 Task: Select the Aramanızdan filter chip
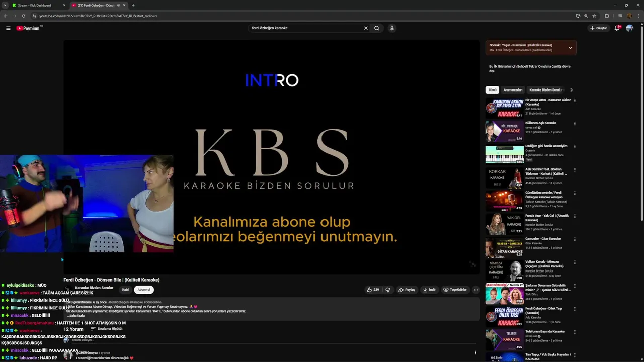513,90
